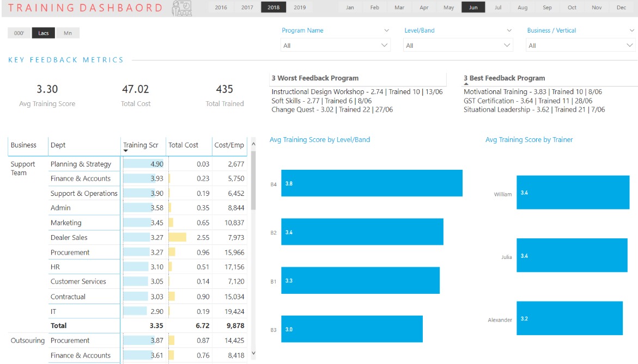Switch units to Mn
This screenshot has height=364, width=638.
pos(68,33)
